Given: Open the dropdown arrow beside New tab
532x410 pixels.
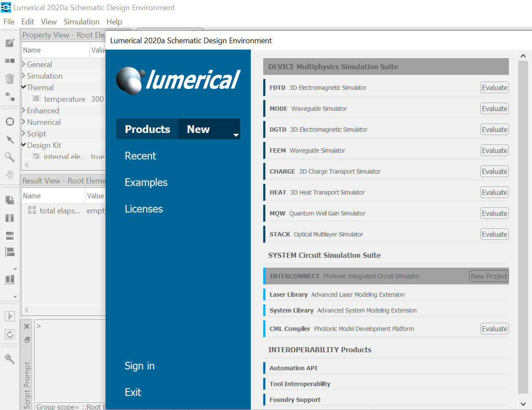Looking at the screenshot, I should click(236, 135).
